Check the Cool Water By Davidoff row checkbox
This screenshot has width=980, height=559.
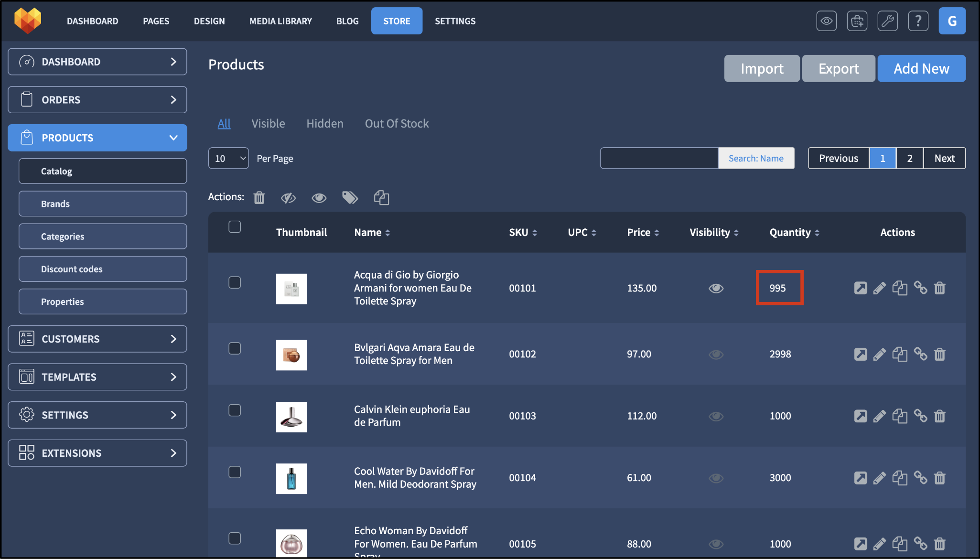234,472
